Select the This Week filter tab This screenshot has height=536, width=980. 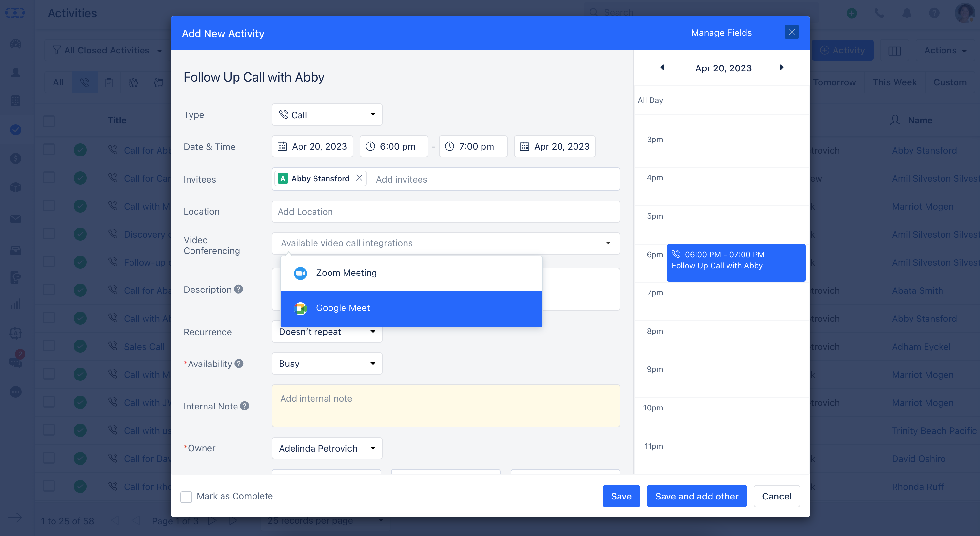point(895,82)
